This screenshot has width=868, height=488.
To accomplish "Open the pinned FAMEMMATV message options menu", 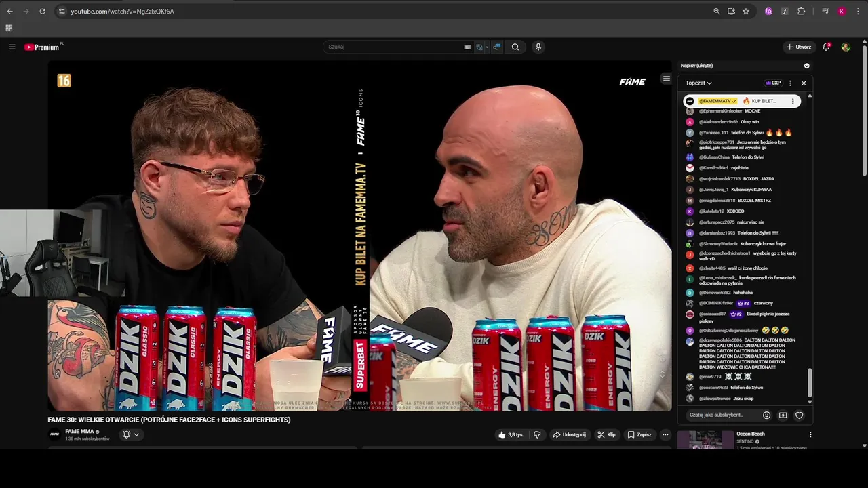I will (x=793, y=101).
